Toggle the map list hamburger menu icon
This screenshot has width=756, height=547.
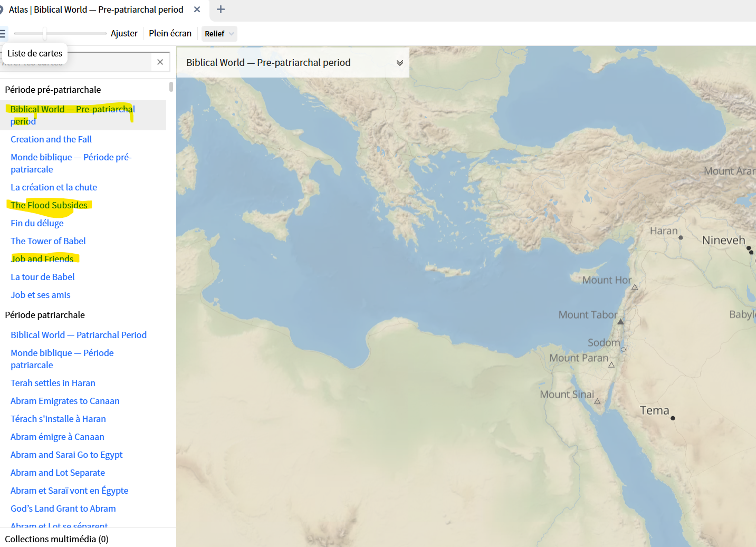3,34
